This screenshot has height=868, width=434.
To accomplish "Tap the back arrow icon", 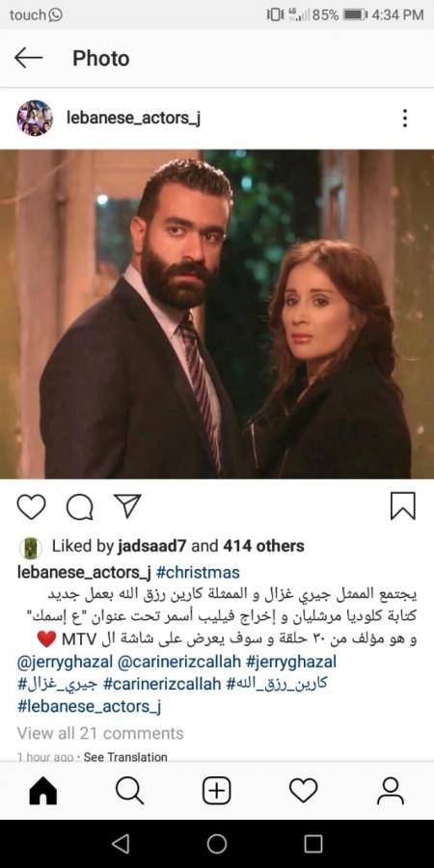I will pos(28,58).
